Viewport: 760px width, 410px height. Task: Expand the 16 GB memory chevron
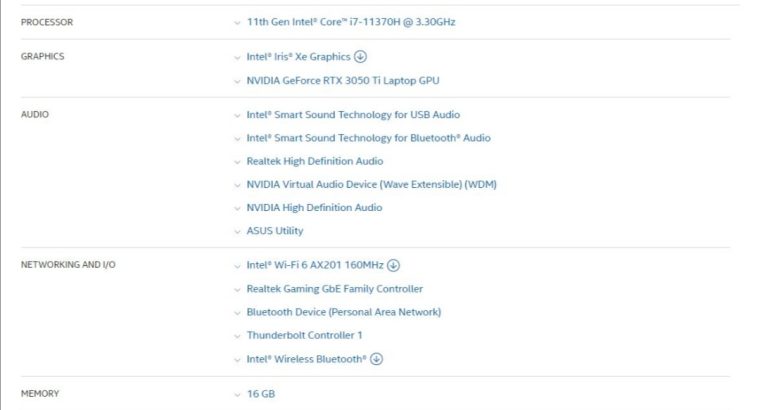coord(237,394)
